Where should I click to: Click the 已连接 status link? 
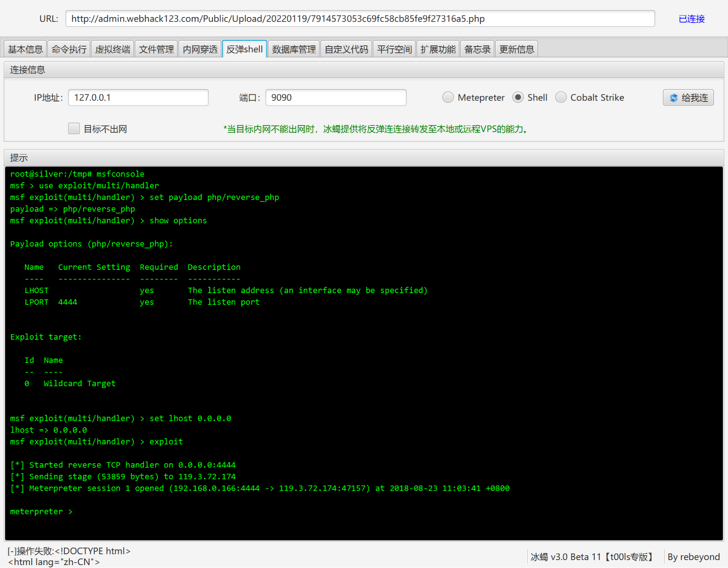[691, 19]
